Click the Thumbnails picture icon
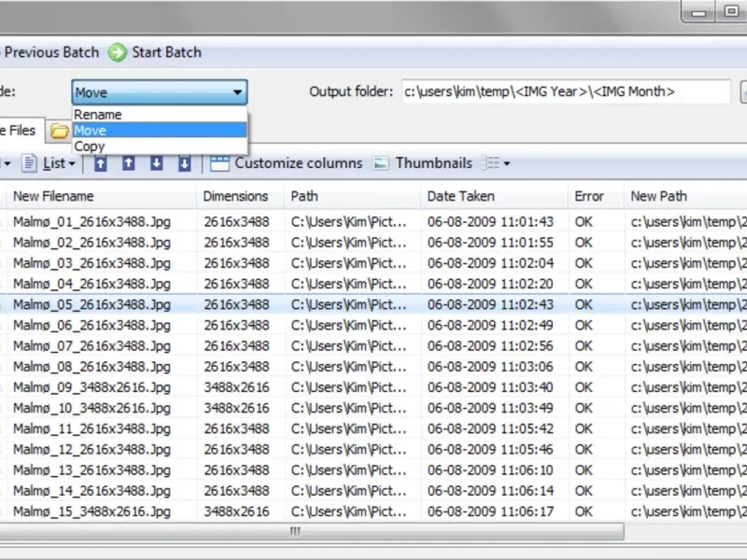 point(381,163)
